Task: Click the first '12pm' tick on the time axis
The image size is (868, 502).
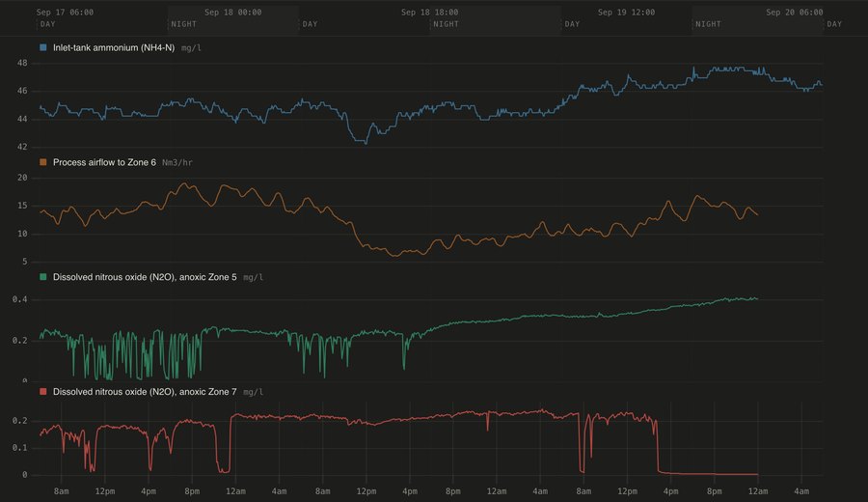Action: click(104, 491)
